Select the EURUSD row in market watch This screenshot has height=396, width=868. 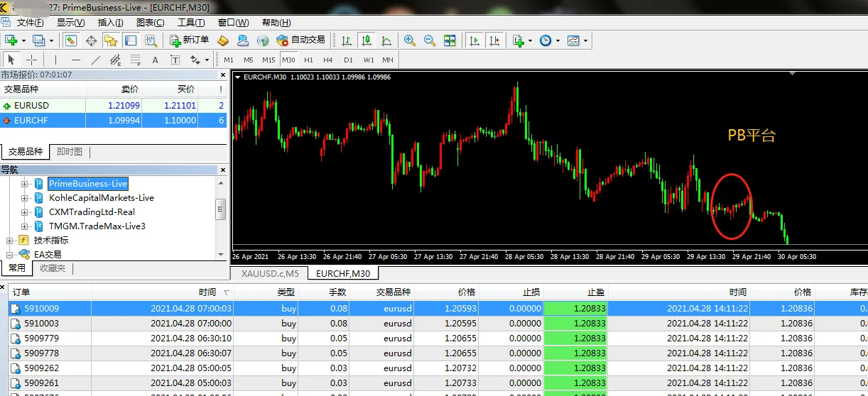[x=43, y=105]
